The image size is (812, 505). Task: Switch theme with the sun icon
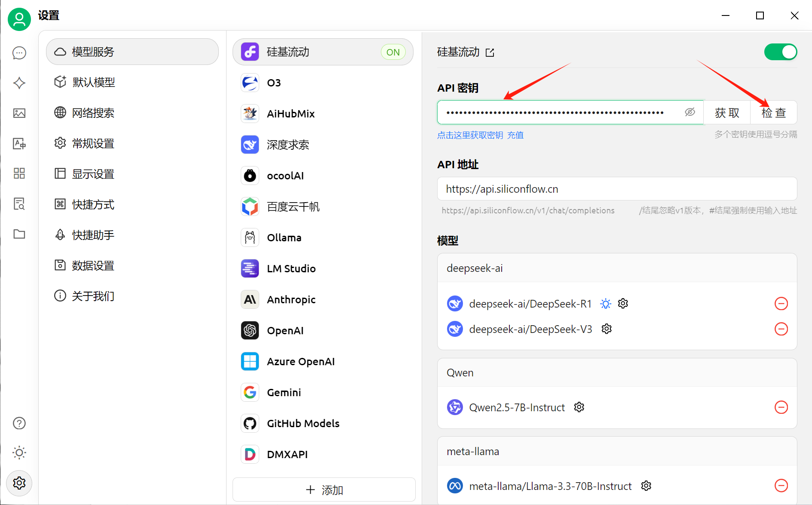19,453
